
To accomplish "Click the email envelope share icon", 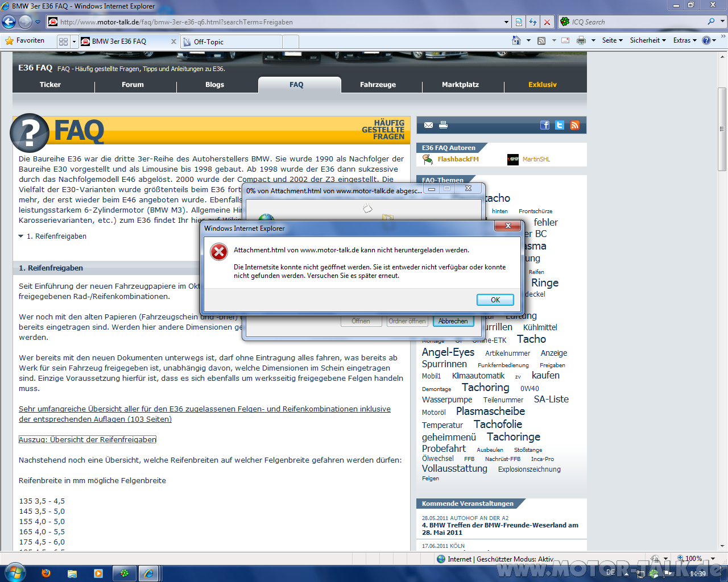I will click(x=428, y=125).
